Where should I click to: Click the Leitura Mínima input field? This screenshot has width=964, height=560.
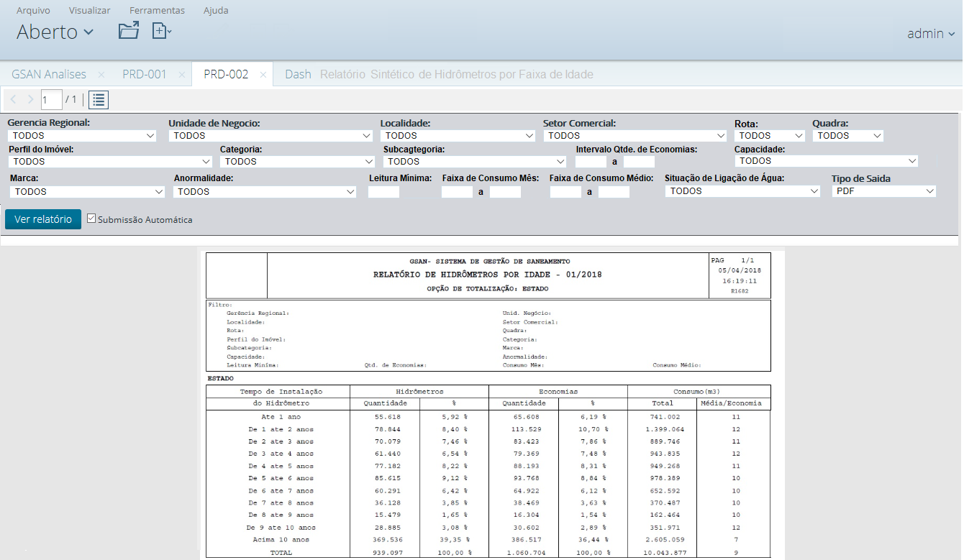click(x=383, y=192)
